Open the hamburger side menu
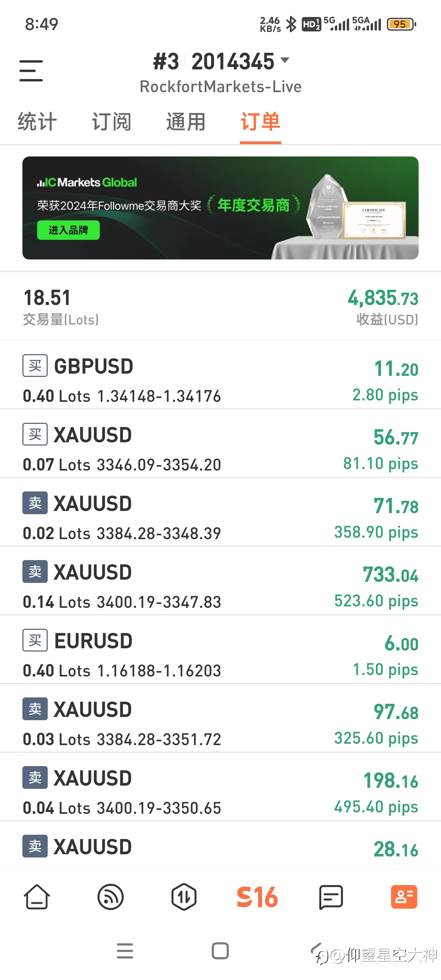This screenshot has width=441, height=980. (x=31, y=70)
